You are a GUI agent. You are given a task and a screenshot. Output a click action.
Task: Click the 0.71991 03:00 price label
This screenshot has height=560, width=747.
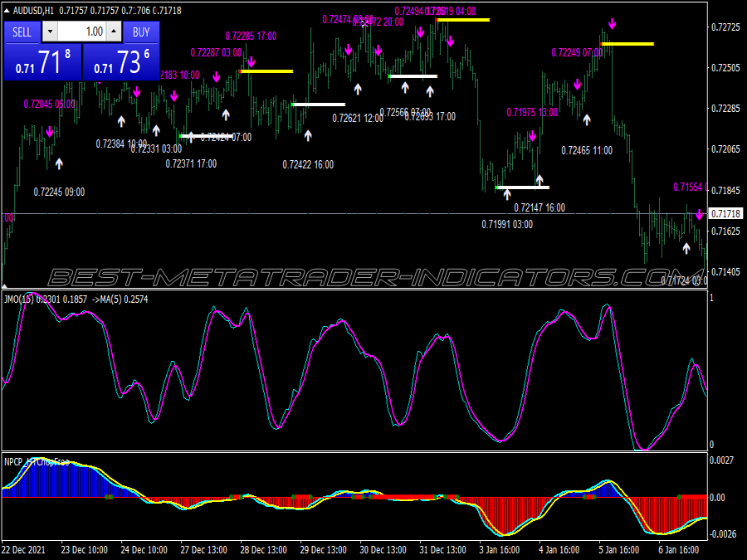[507, 224]
